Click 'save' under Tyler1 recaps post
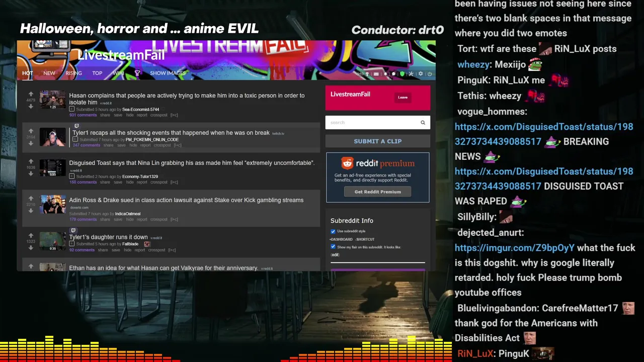This screenshot has height=362, width=644. pyautogui.click(x=121, y=145)
